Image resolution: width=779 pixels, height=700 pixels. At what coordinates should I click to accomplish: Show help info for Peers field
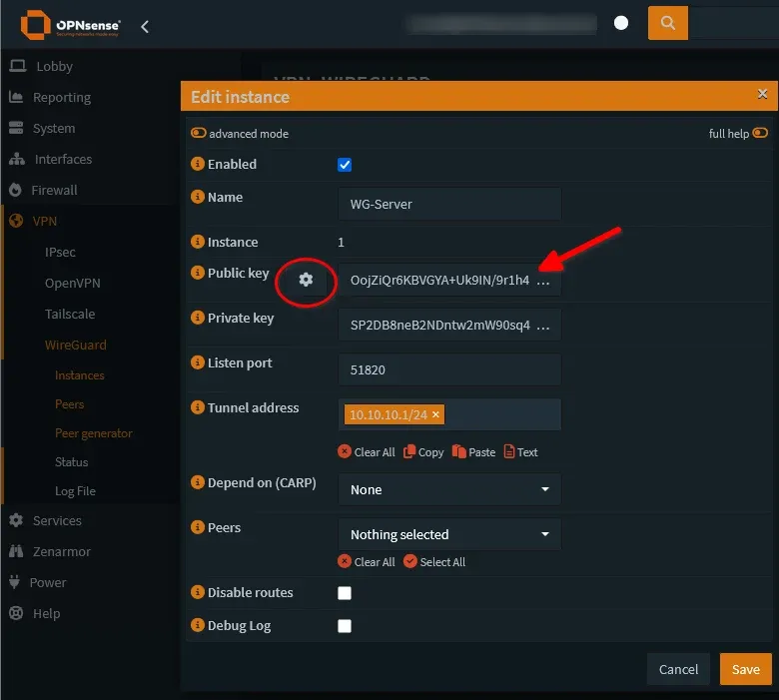point(198,527)
